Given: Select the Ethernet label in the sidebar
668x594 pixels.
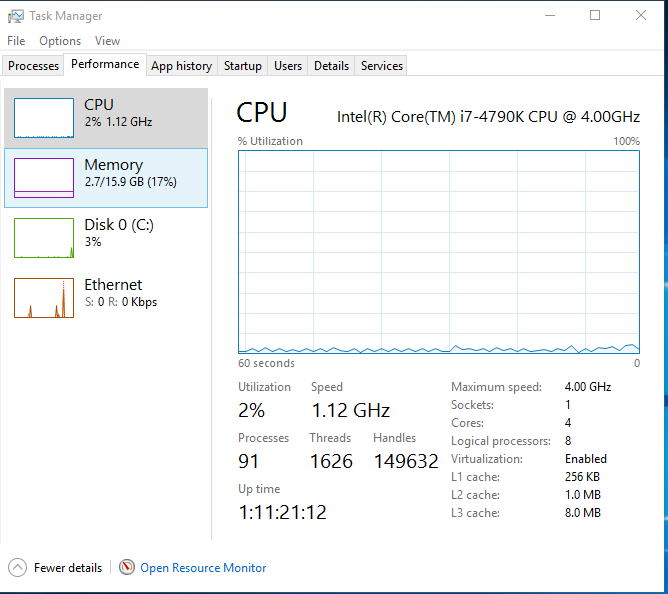Looking at the screenshot, I should 113,285.
